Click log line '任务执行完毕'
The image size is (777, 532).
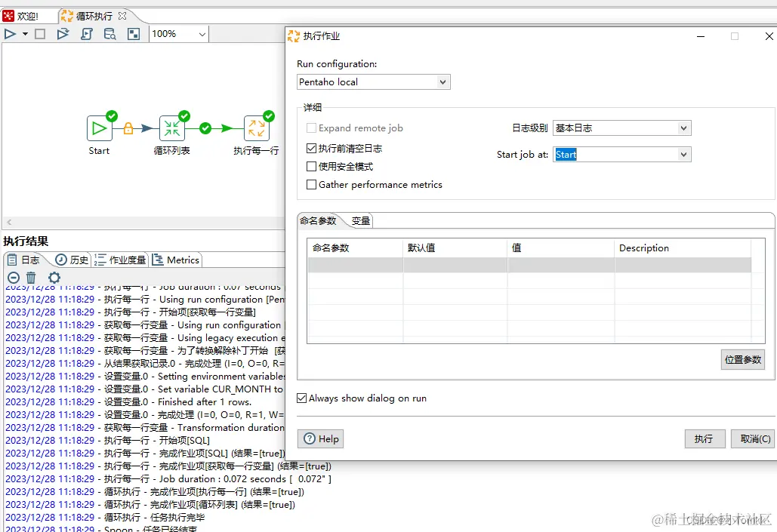point(105,518)
